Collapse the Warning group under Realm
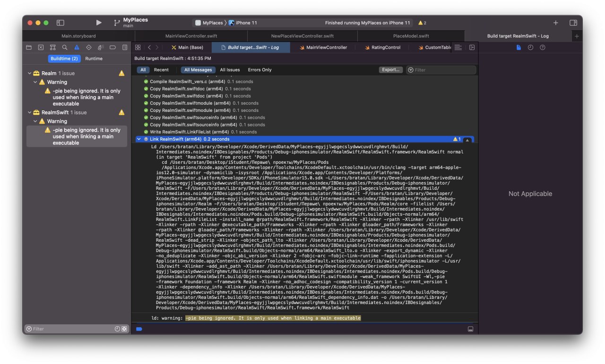605x364 pixels. pyautogui.click(x=35, y=82)
